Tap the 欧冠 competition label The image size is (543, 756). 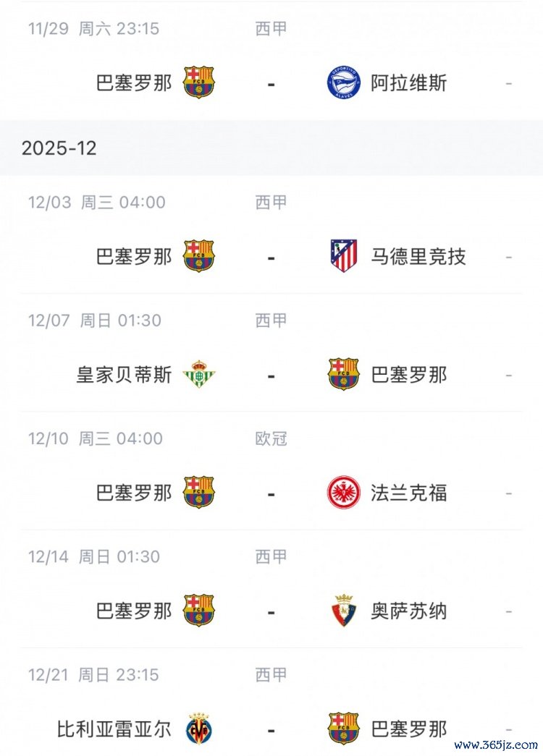click(271, 438)
